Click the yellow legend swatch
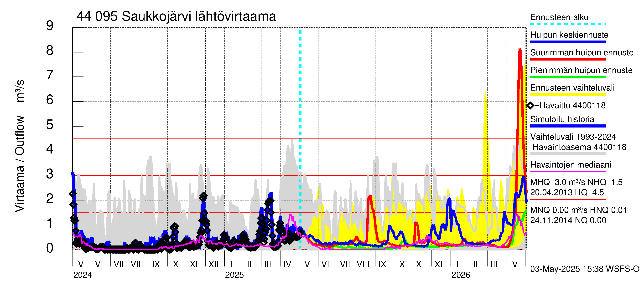Image resolution: width=644 pixels, height=286 pixels. 568,95
